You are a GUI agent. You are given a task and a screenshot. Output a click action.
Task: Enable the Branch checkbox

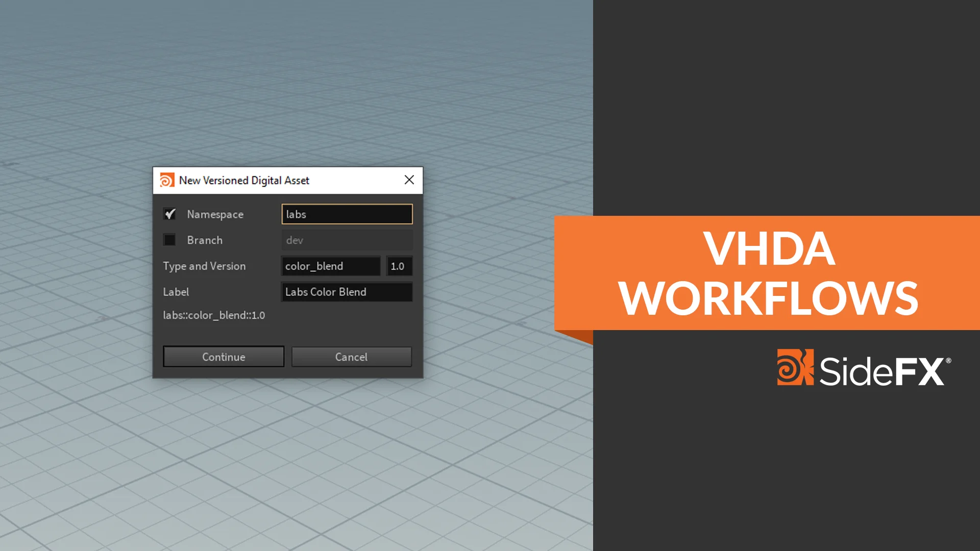point(169,240)
